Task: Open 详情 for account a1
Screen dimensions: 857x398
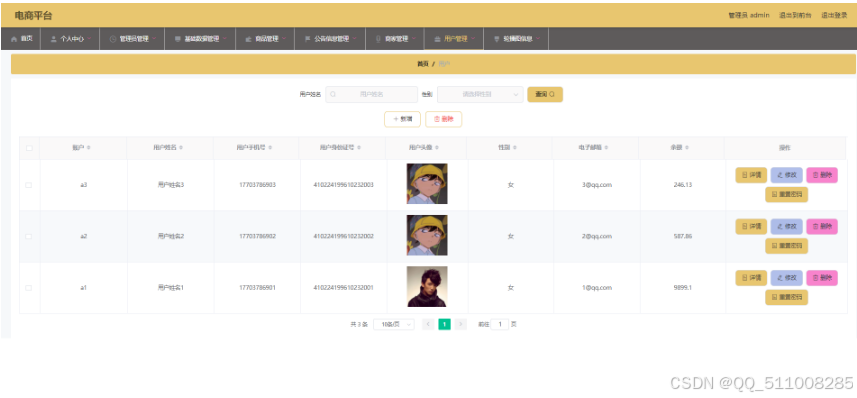Action: pyautogui.click(x=751, y=278)
